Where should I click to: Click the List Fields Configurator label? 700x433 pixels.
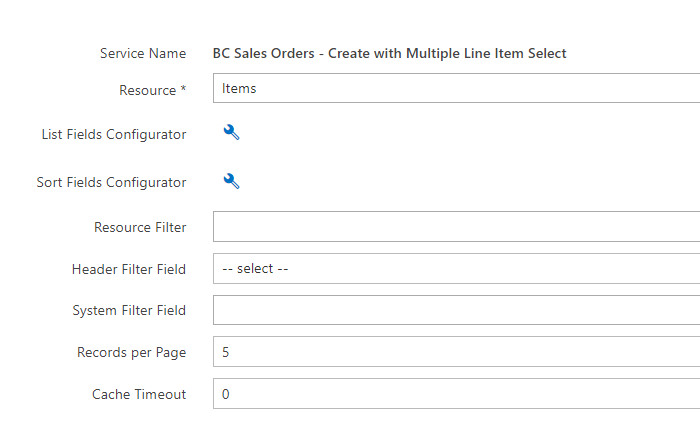(114, 134)
